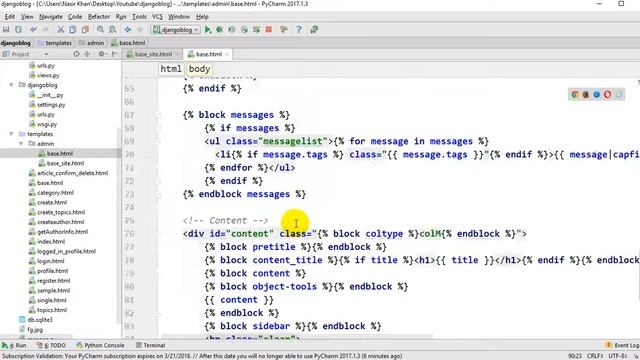The image size is (640, 360).
Task: Collapse the djangoblog folder in tree
Action: [x=11, y=85]
